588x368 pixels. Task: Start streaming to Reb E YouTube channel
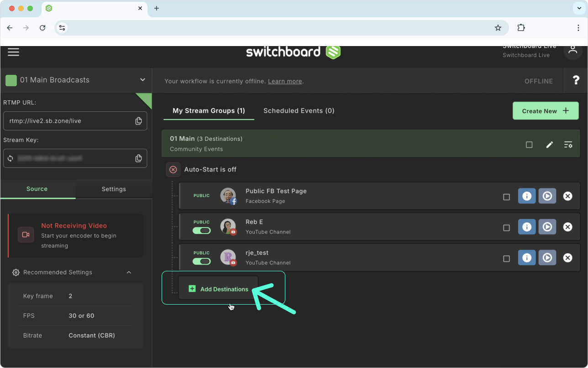547,227
